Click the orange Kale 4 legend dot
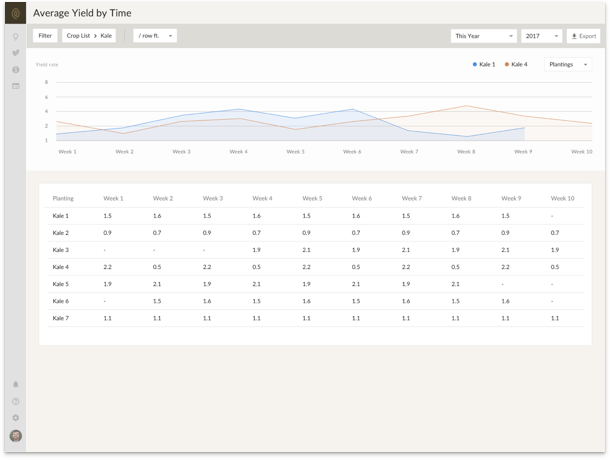 tap(507, 65)
